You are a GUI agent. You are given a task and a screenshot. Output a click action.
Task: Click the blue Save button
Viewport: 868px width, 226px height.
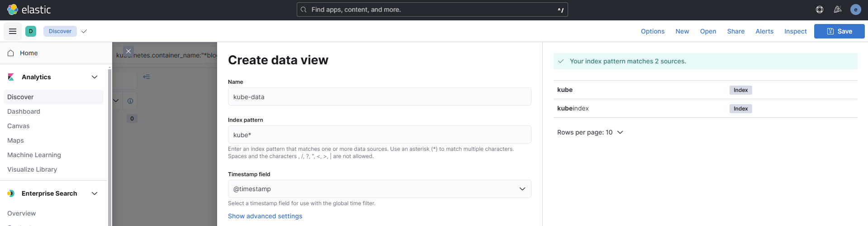[840, 31]
